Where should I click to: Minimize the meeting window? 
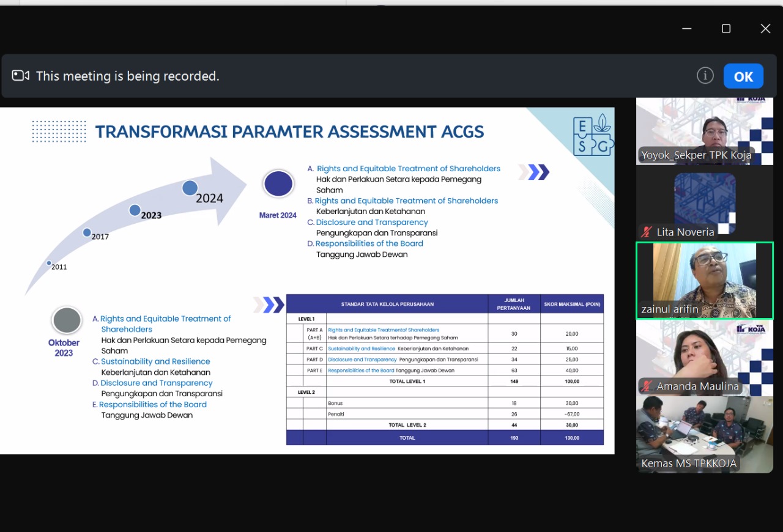[687, 29]
